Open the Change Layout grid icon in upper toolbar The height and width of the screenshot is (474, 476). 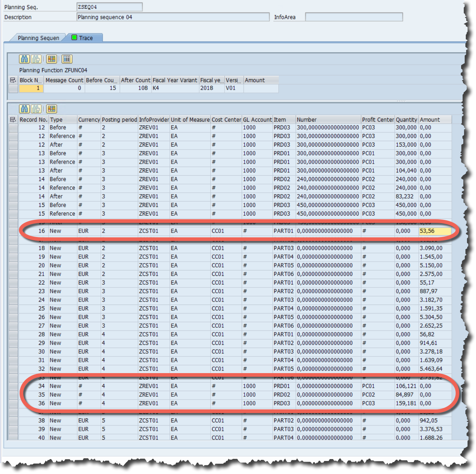point(51,59)
